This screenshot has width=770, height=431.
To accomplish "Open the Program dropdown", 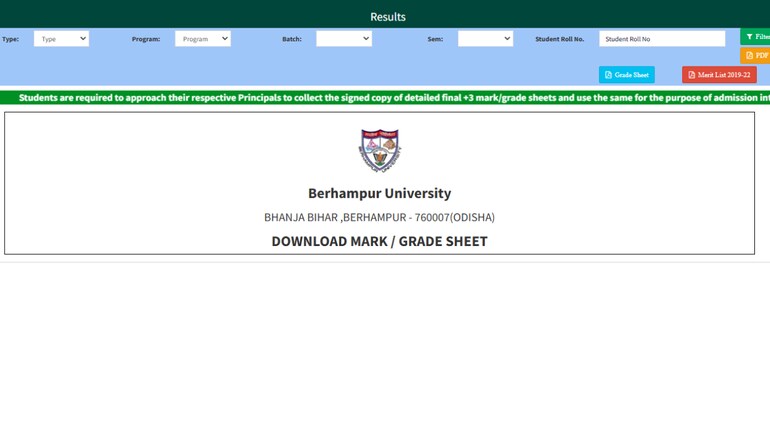I will point(203,39).
